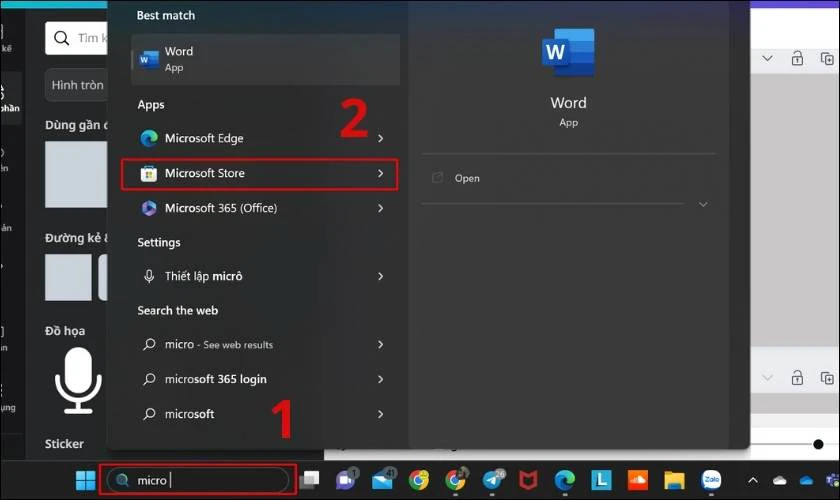The width and height of the screenshot is (840, 500).
Task: Open Zalo from taskbar
Action: (711, 480)
